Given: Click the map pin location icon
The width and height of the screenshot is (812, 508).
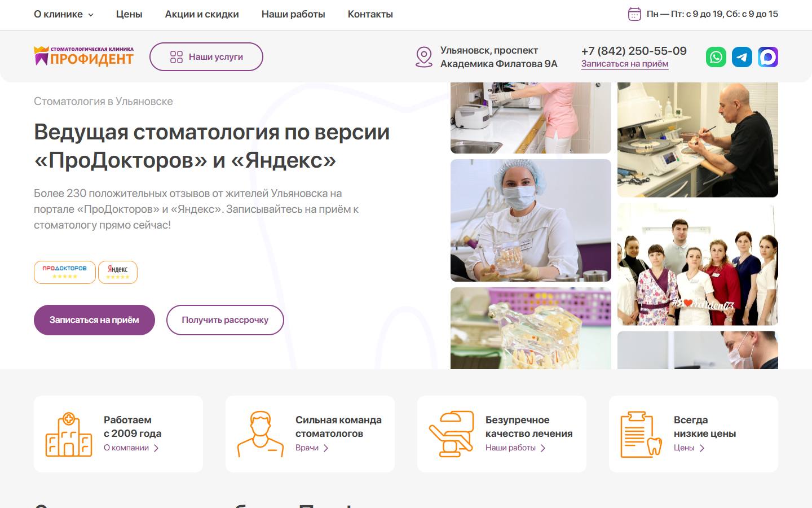Looking at the screenshot, I should [x=423, y=57].
